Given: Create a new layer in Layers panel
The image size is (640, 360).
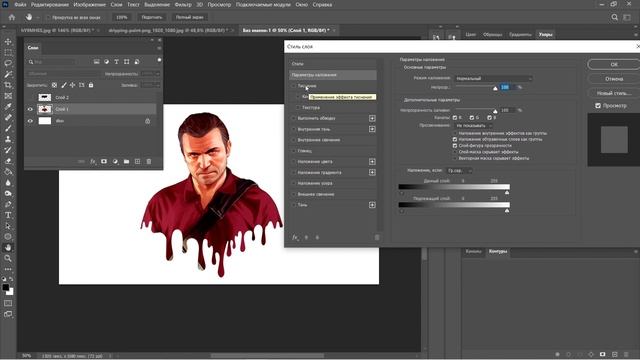Looking at the screenshot, I should point(138,162).
